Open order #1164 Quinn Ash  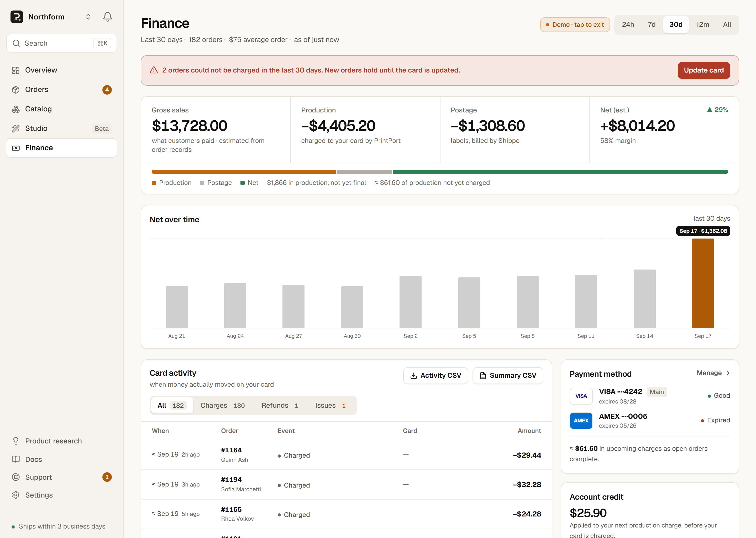pos(346,455)
